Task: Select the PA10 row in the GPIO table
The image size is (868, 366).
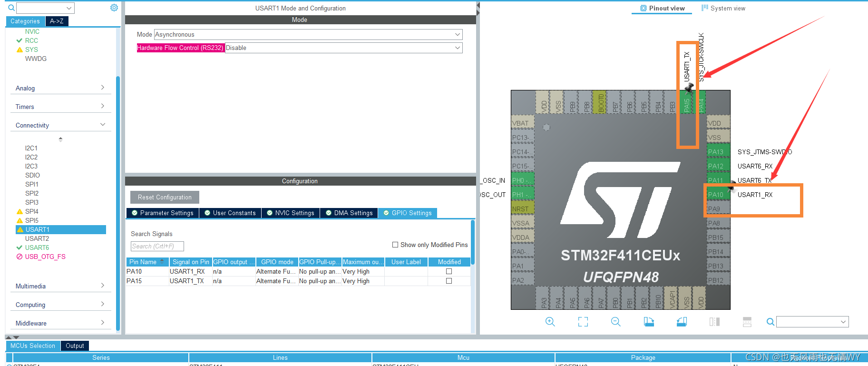Action: pos(298,271)
